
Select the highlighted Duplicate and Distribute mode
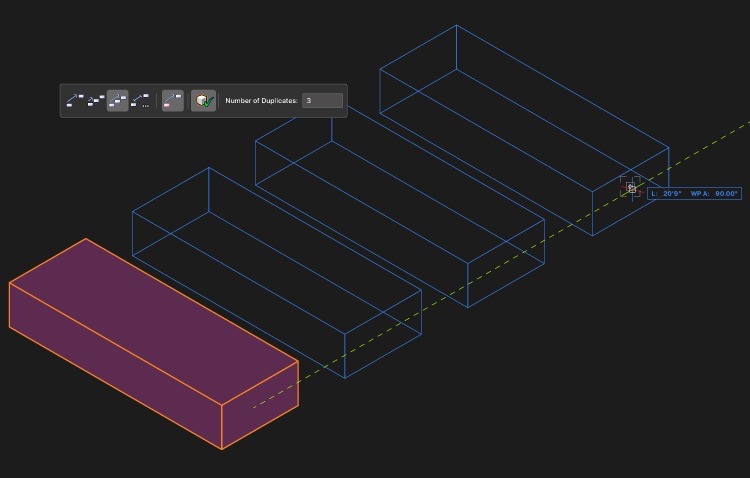coord(118,100)
